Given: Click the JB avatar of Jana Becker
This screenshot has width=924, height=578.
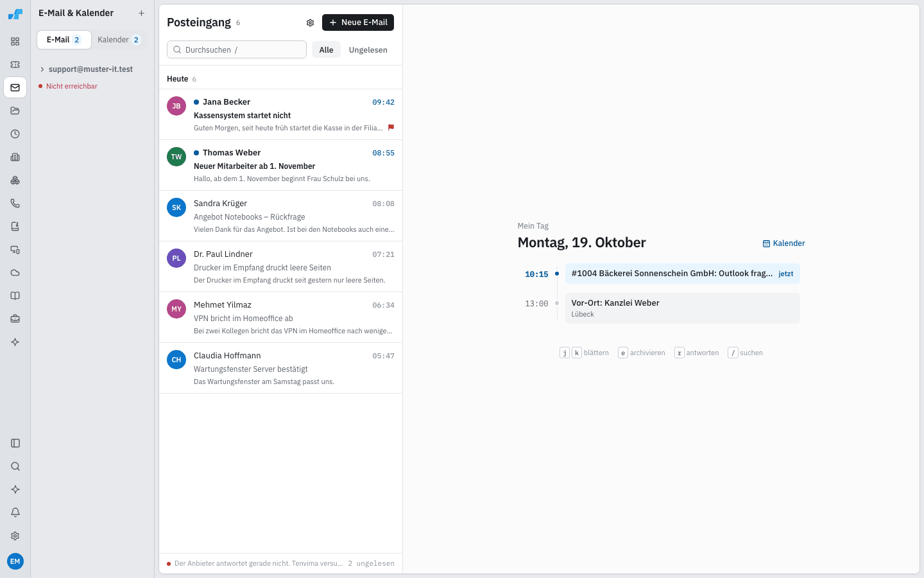Looking at the screenshot, I should pos(176,106).
